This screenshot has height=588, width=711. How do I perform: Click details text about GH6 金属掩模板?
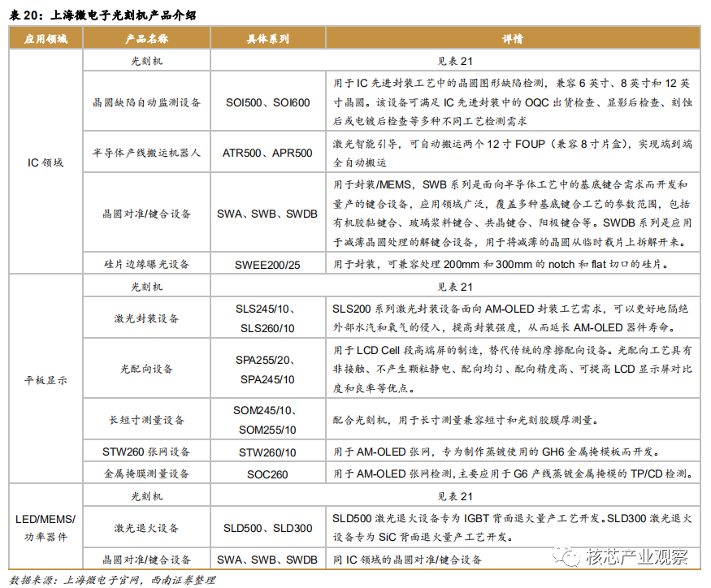496,452
